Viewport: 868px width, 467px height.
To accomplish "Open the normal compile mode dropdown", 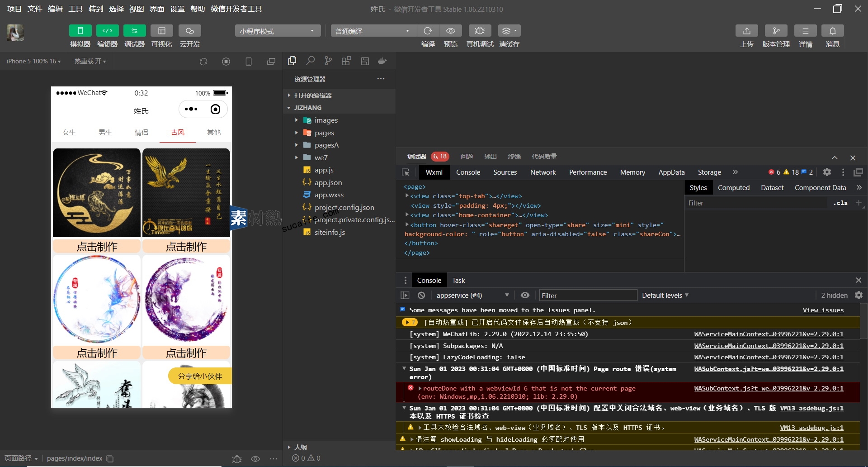I will (373, 31).
